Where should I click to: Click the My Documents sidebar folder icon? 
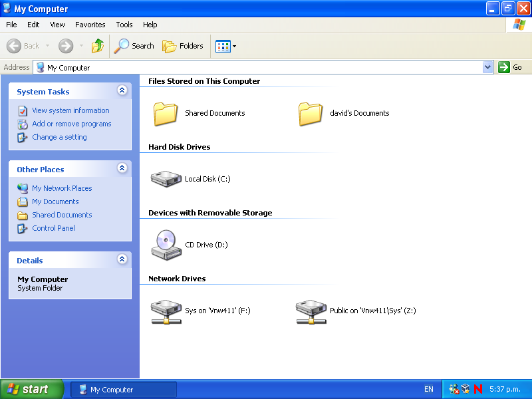click(23, 202)
